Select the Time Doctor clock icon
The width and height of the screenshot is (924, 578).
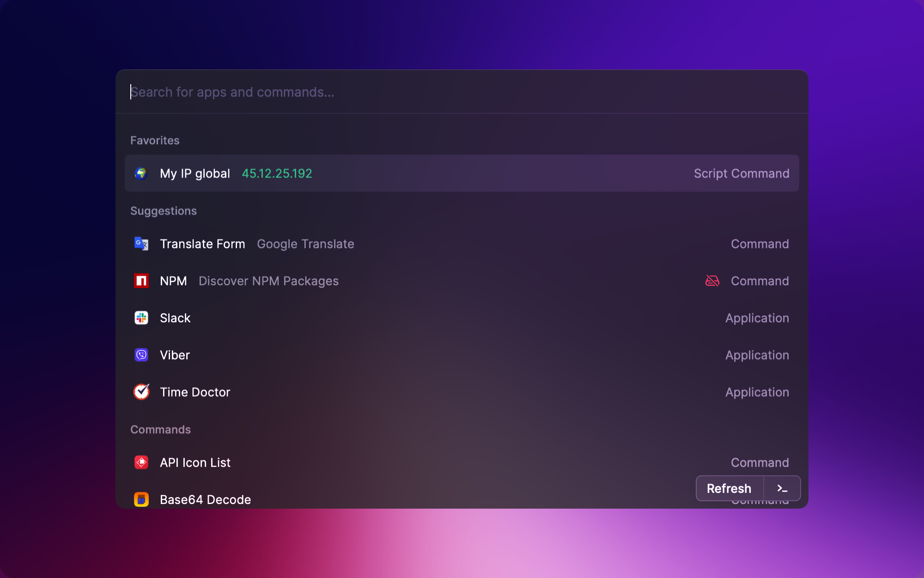[x=141, y=392]
